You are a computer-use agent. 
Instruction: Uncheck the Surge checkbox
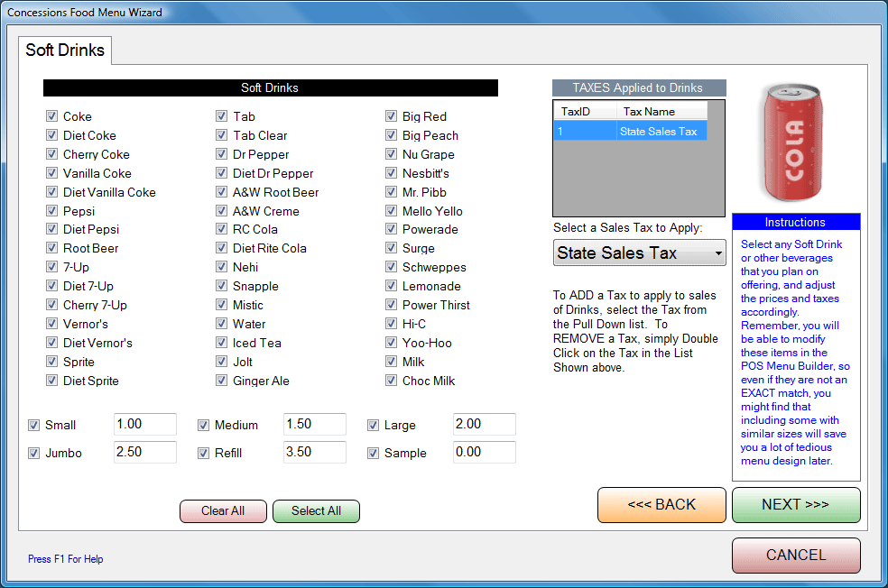[x=391, y=248]
